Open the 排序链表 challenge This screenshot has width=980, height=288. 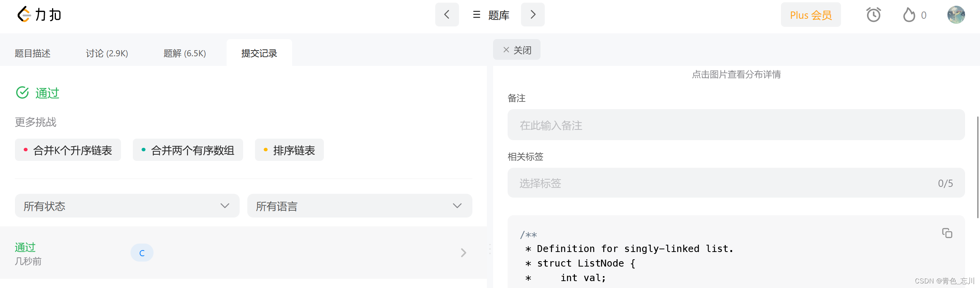[289, 150]
